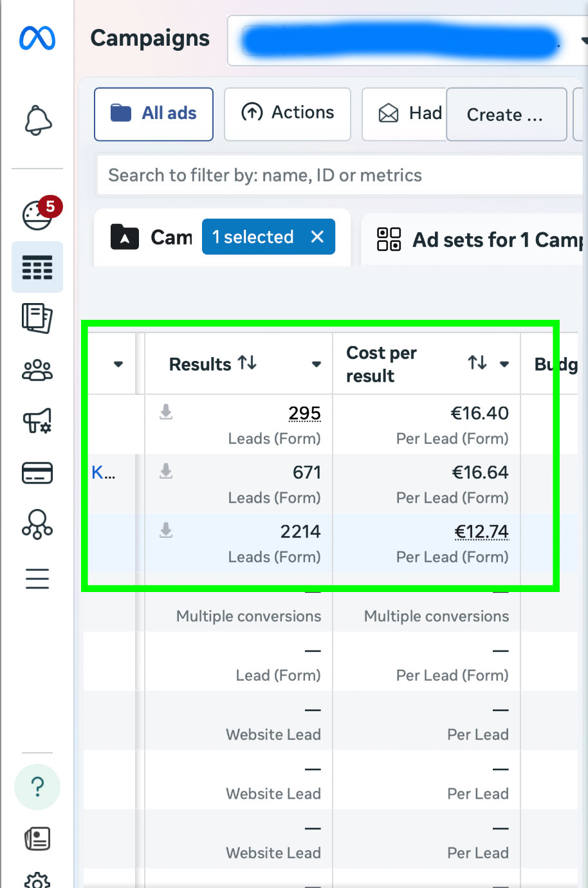Sort by Cost per result arrows
This screenshot has height=888, width=588.
[x=477, y=363]
